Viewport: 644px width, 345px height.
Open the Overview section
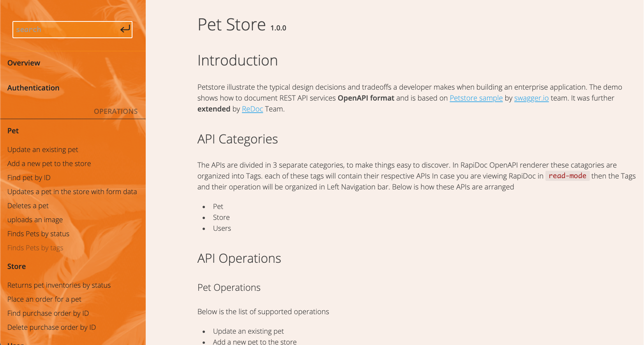click(24, 63)
